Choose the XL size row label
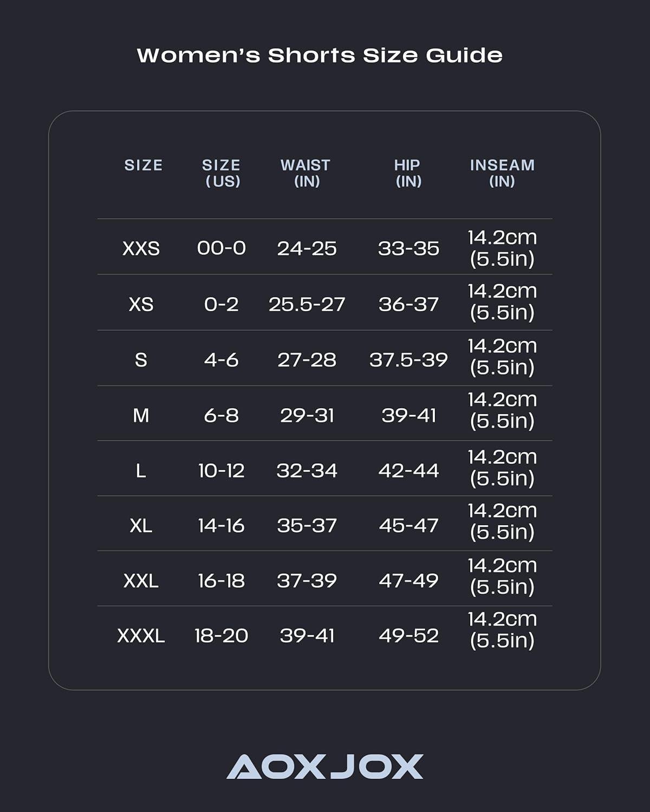Viewport: 650px width, 812px height. tap(141, 526)
